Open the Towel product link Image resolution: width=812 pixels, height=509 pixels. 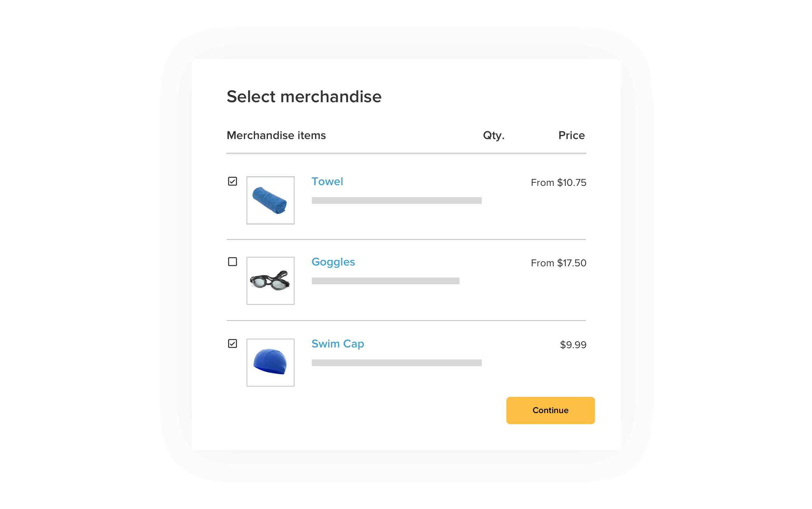pyautogui.click(x=327, y=181)
